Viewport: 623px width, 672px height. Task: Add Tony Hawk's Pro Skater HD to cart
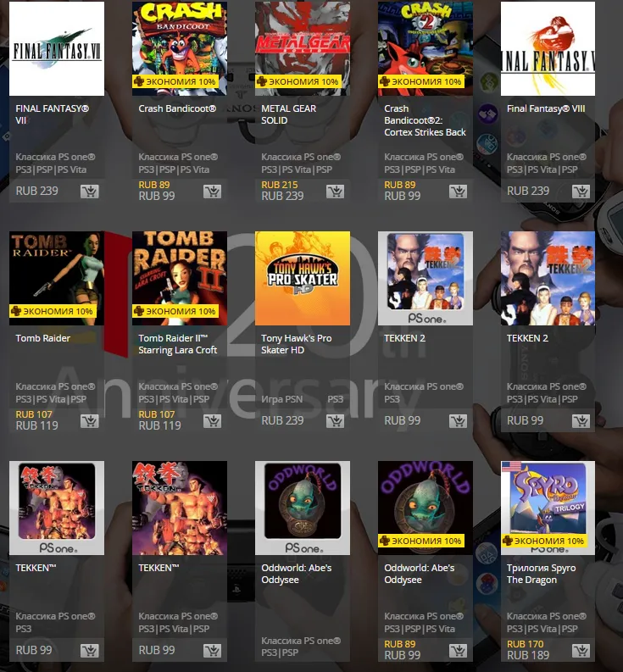tap(336, 421)
